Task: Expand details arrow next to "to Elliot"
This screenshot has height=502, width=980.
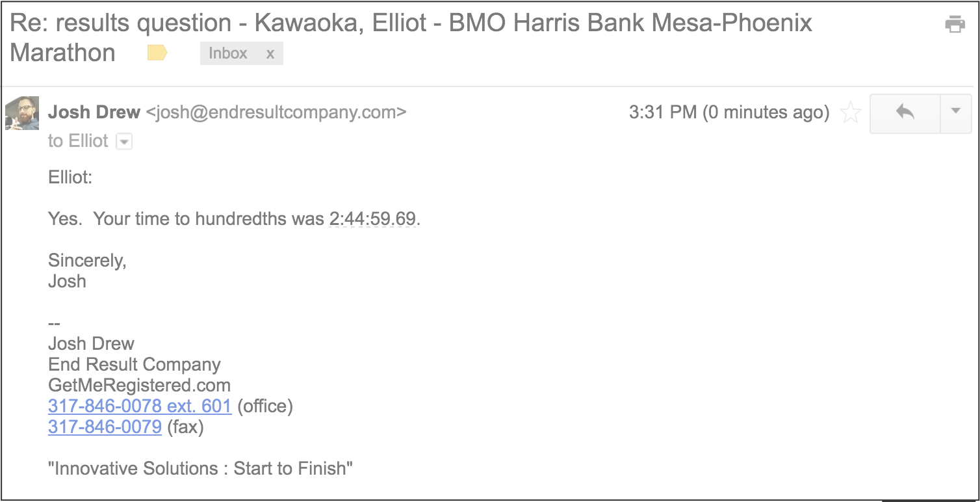Action: click(x=124, y=142)
